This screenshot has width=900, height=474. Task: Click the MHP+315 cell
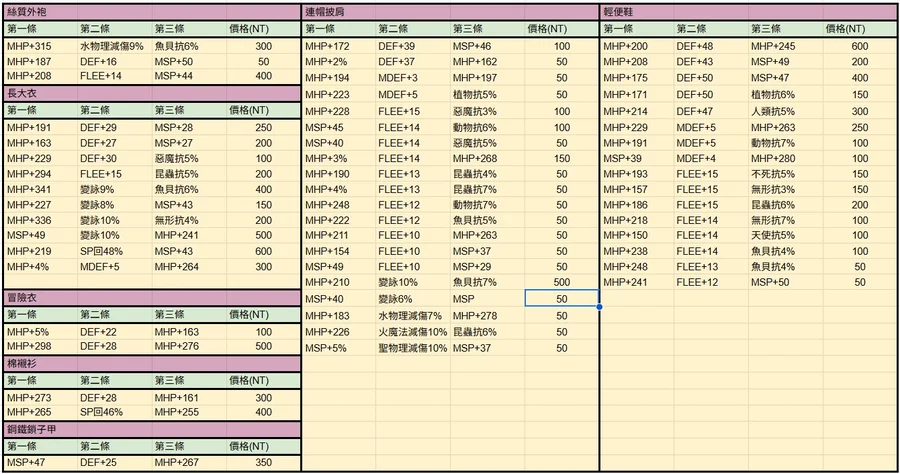click(x=40, y=46)
